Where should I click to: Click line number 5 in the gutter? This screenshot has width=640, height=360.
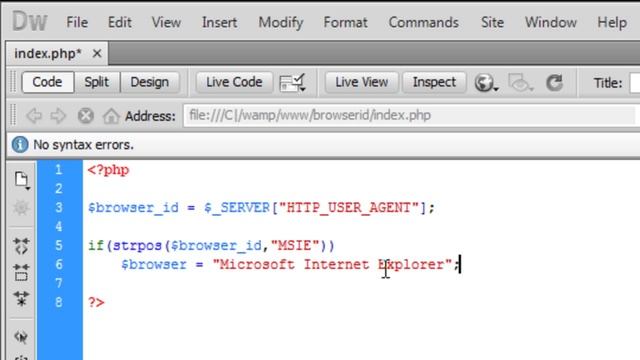coord(59,245)
